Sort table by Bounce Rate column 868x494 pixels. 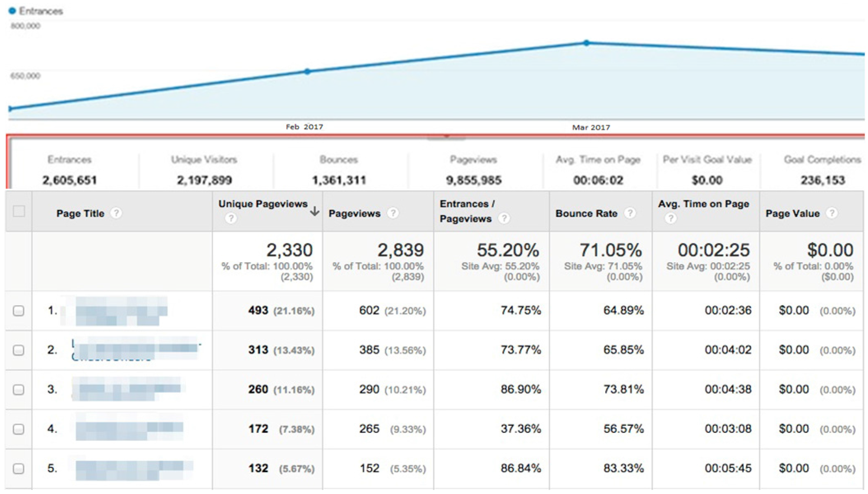click(x=586, y=213)
